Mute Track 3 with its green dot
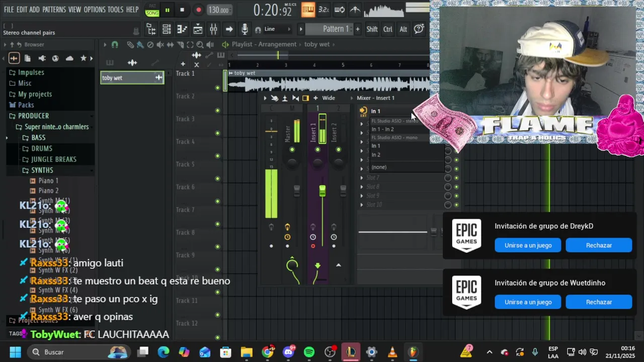This screenshot has width=644, height=362. click(217, 133)
